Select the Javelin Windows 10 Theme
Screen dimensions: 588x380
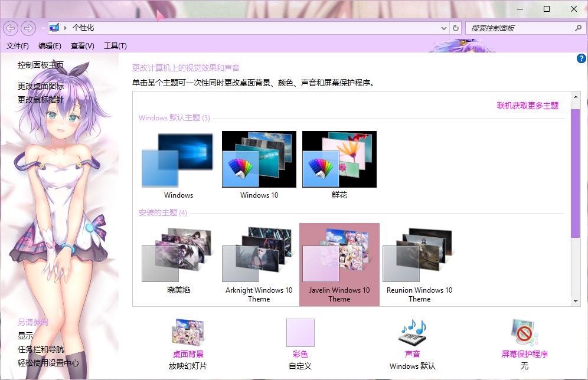point(339,264)
